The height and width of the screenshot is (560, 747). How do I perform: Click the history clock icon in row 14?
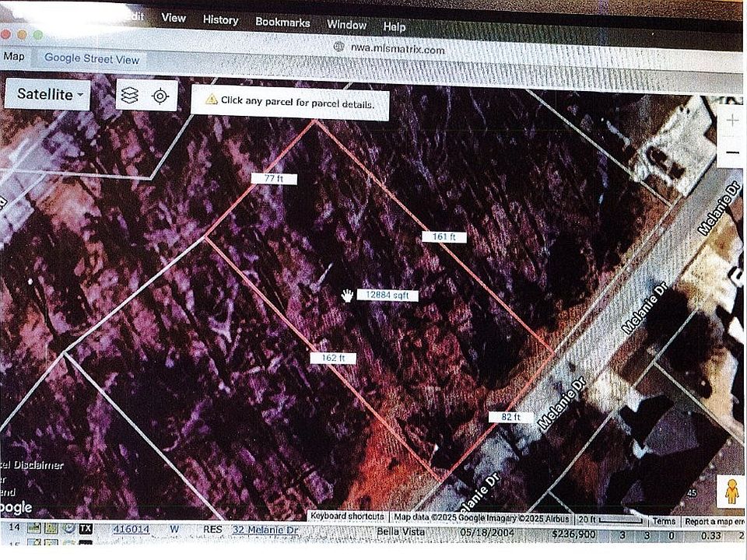pyautogui.click(x=68, y=529)
